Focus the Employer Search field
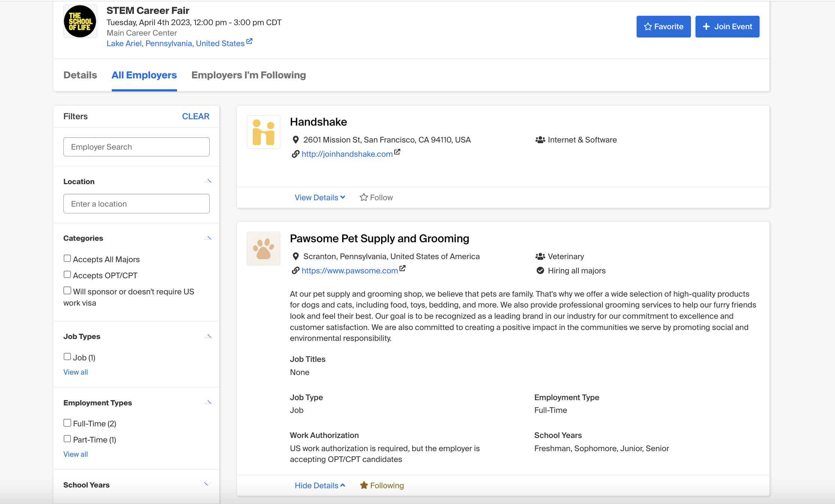This screenshot has width=835, height=504. [137, 147]
